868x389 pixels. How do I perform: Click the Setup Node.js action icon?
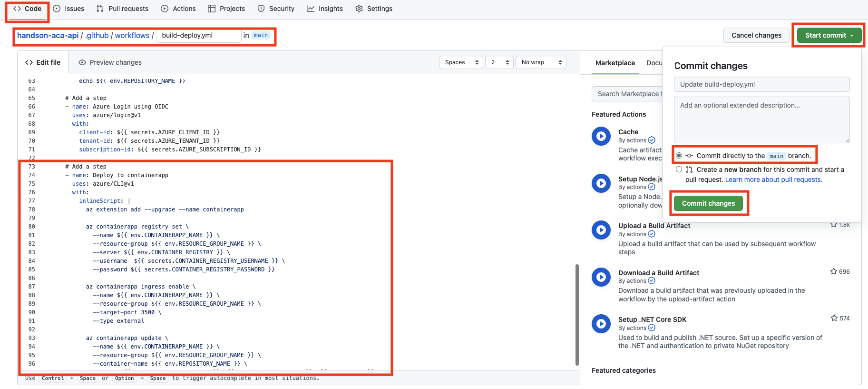coord(601,183)
